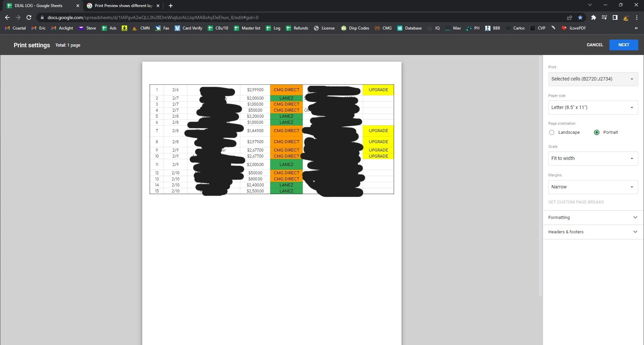Screen dimensions: 644x345
Task: Click inside the browser address bar
Action: [x=201, y=17]
